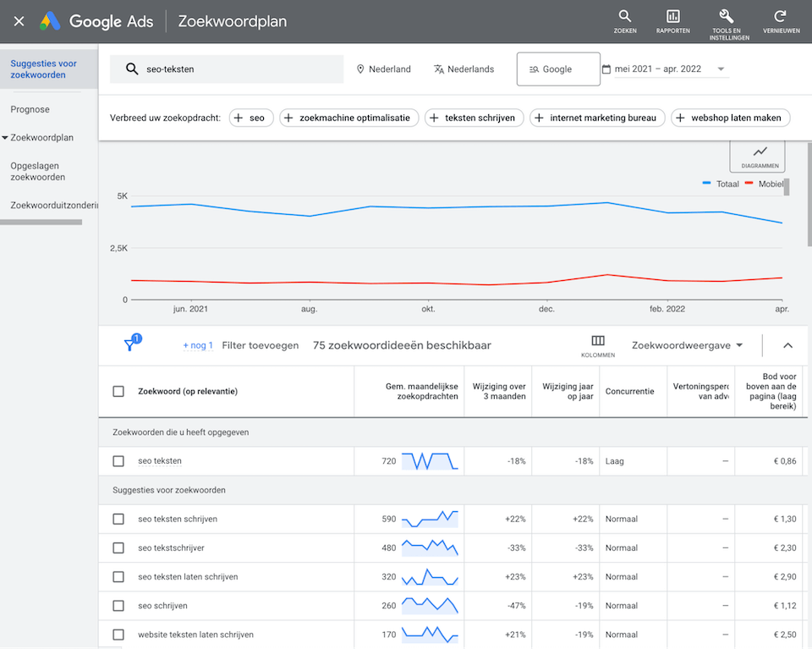Image resolution: width=812 pixels, height=649 pixels.
Task: Sort by Wijziging over 3 maanden column
Action: click(499, 391)
